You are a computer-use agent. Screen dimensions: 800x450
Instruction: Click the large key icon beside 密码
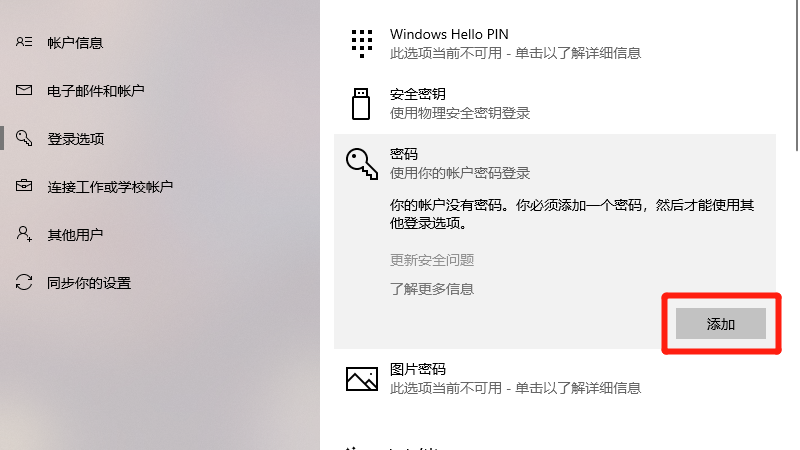(x=361, y=163)
